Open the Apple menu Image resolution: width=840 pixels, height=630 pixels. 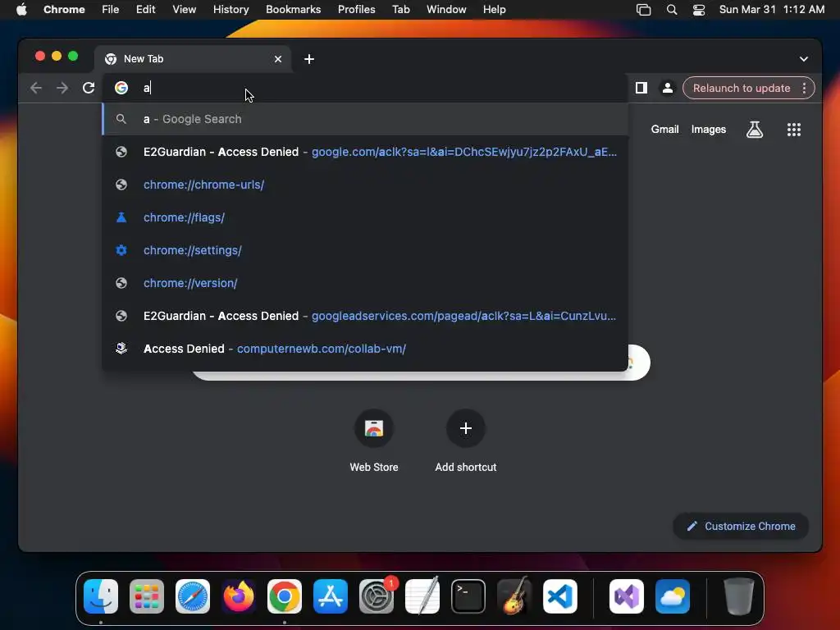pyautogui.click(x=21, y=10)
